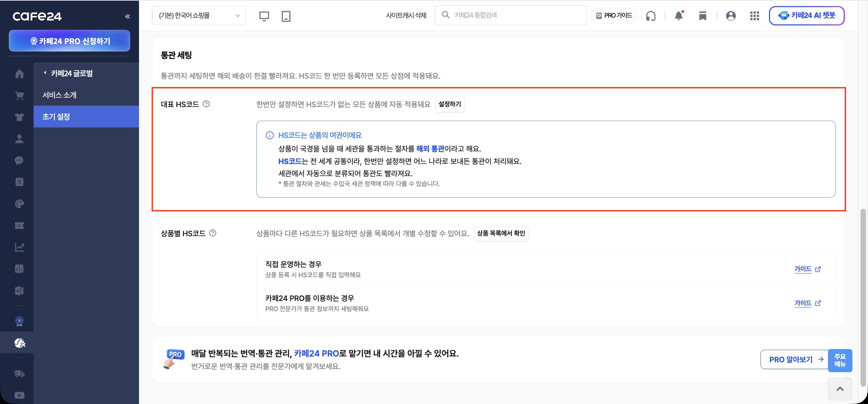Open the customers person icon in sidebar

point(19,139)
